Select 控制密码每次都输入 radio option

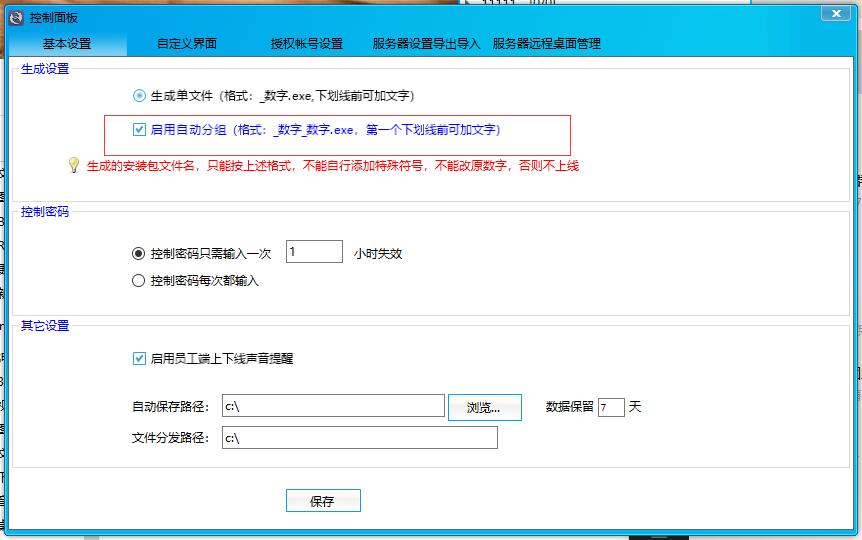pyautogui.click(x=139, y=281)
